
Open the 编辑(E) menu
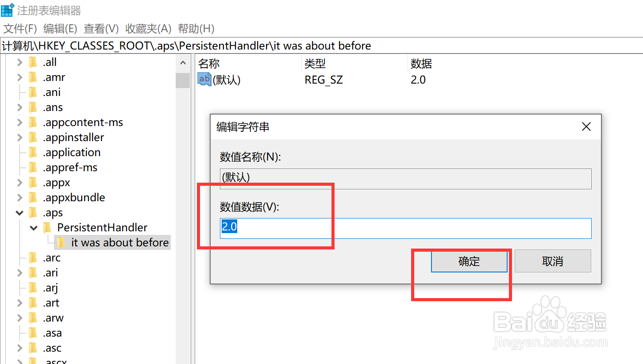point(60,29)
